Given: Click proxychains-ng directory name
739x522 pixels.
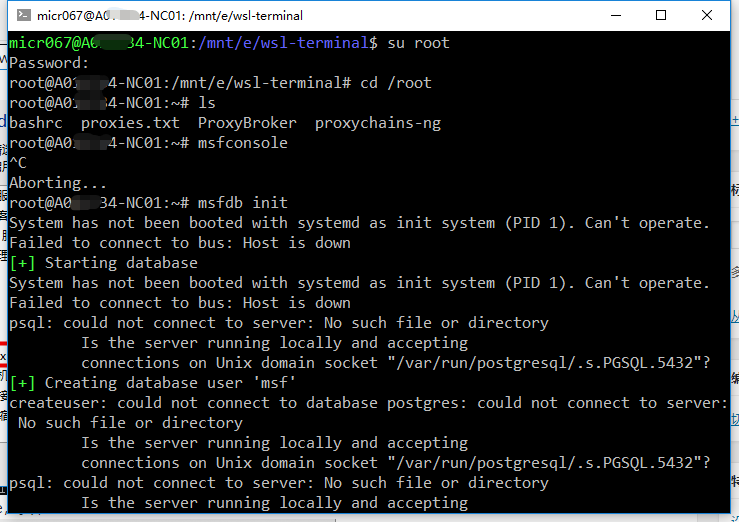Looking at the screenshot, I should pyautogui.click(x=378, y=123).
